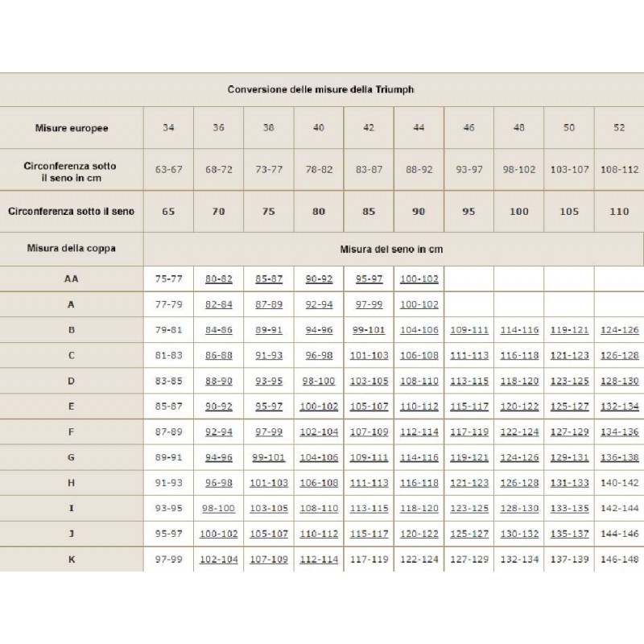The width and height of the screenshot is (644, 644).
Task: Click the 134-136 link in row F
Action: [619, 431]
